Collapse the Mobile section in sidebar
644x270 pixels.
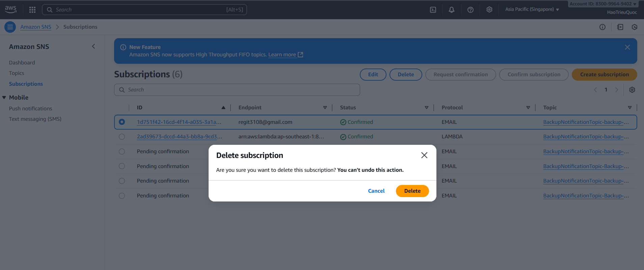click(4, 98)
